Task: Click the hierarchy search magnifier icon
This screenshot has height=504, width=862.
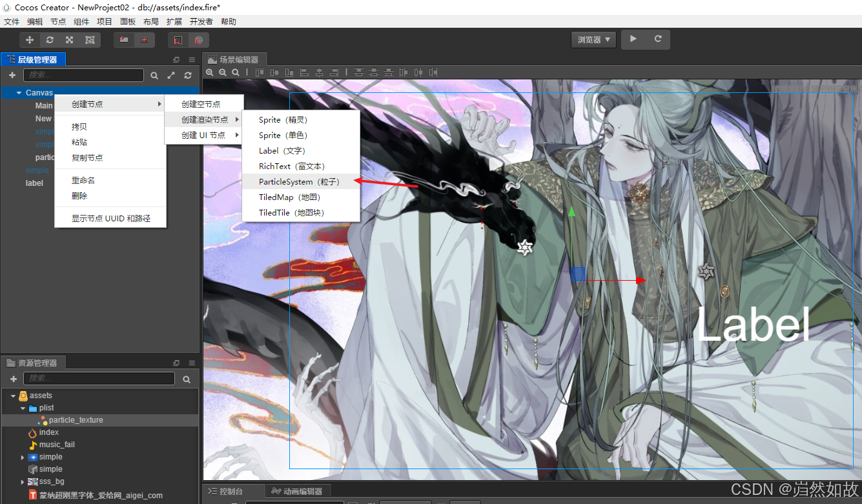Action: (x=154, y=76)
